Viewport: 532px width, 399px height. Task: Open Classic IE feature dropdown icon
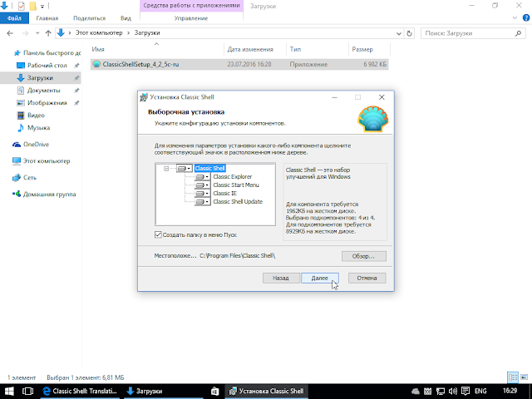click(x=203, y=194)
